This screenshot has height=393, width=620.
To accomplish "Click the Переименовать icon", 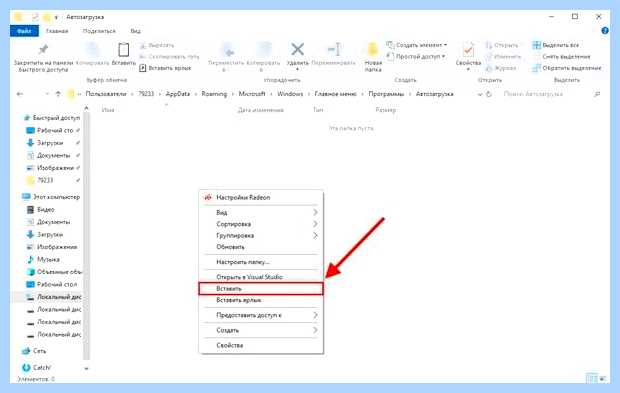I will tap(334, 50).
